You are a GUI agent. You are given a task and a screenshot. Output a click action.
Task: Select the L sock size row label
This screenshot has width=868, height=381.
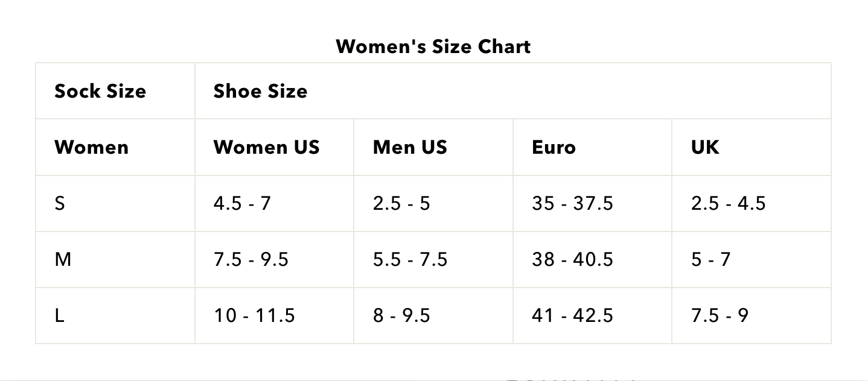[115, 315]
